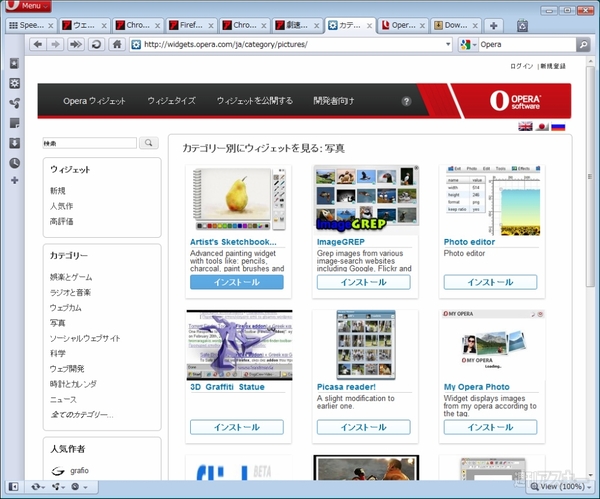This screenshot has width=600, height=499.
Task: Install Artist's Sketchbook widget
Action: [x=237, y=282]
